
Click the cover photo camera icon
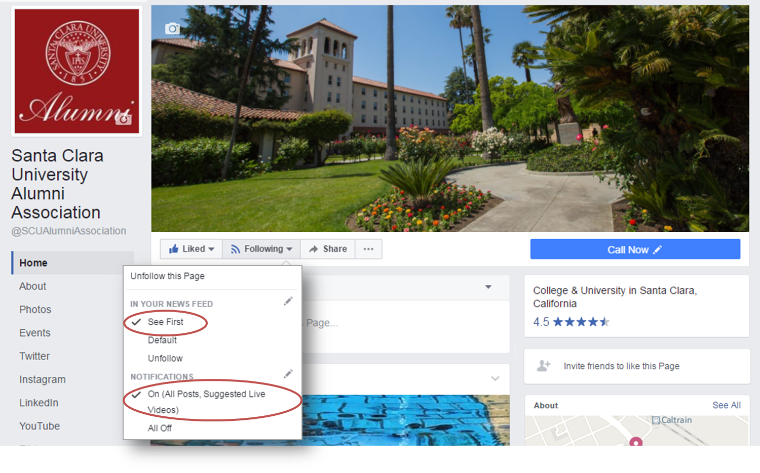(172, 28)
